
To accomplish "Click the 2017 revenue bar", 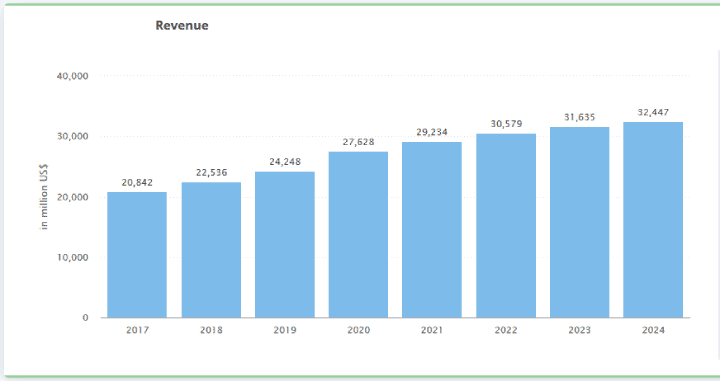I will (x=137, y=255).
